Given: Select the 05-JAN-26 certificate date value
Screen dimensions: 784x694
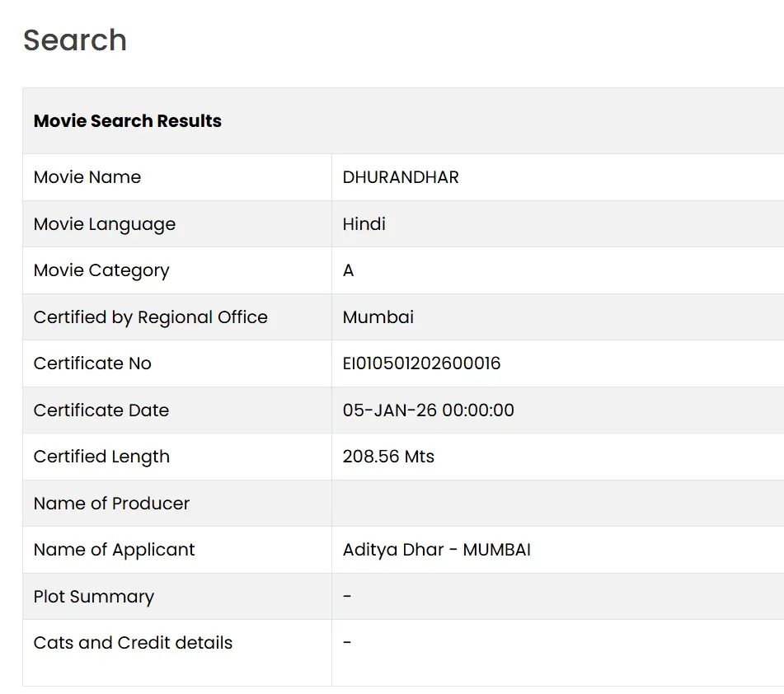Looking at the screenshot, I should click(x=428, y=410).
